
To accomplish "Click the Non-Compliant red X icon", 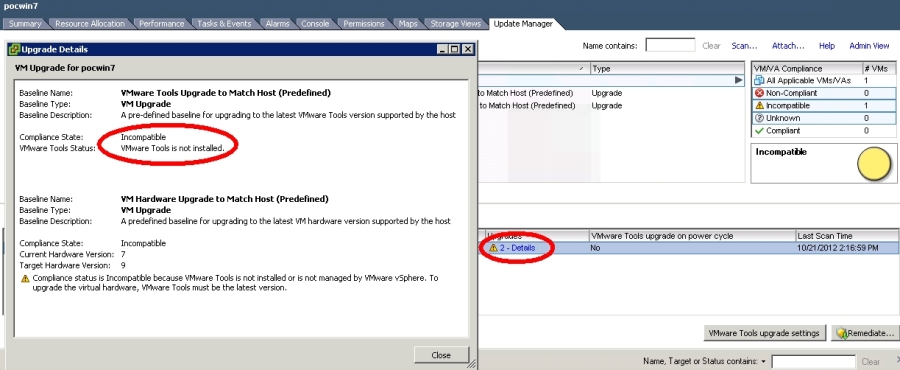I will (x=759, y=93).
